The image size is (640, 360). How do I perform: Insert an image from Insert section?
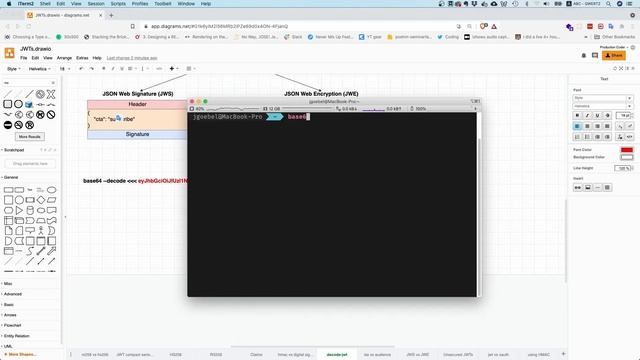click(588, 187)
